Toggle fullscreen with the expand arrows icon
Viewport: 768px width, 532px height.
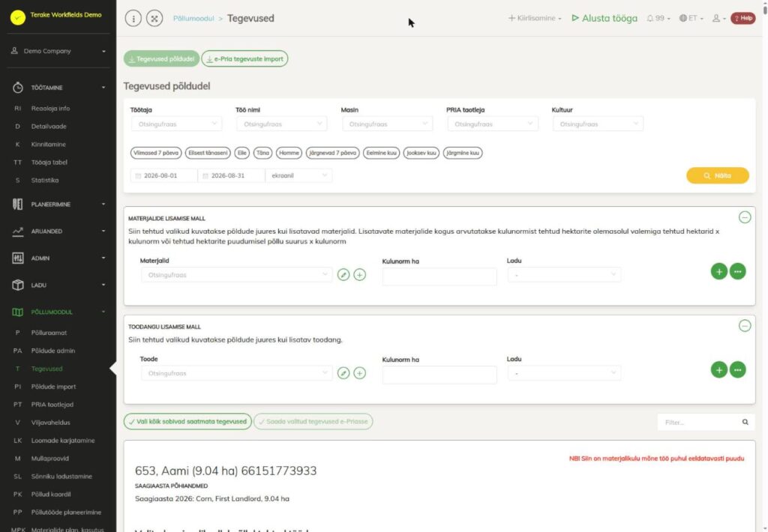coord(154,19)
